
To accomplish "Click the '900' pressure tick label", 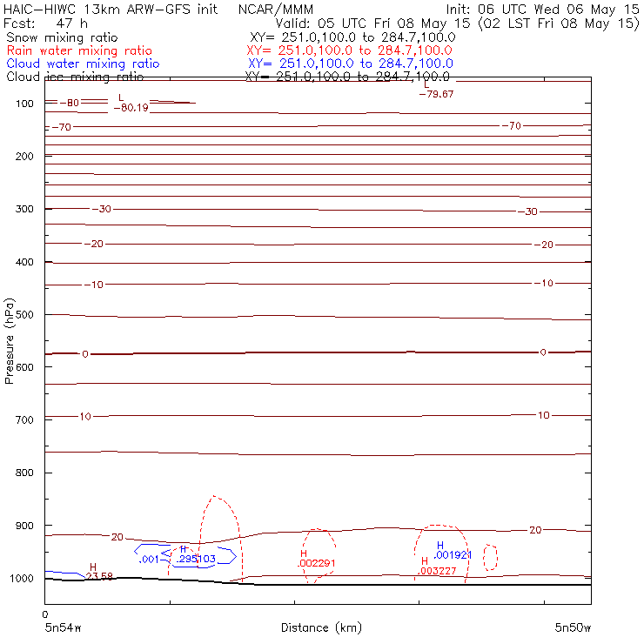I will tap(24, 526).
